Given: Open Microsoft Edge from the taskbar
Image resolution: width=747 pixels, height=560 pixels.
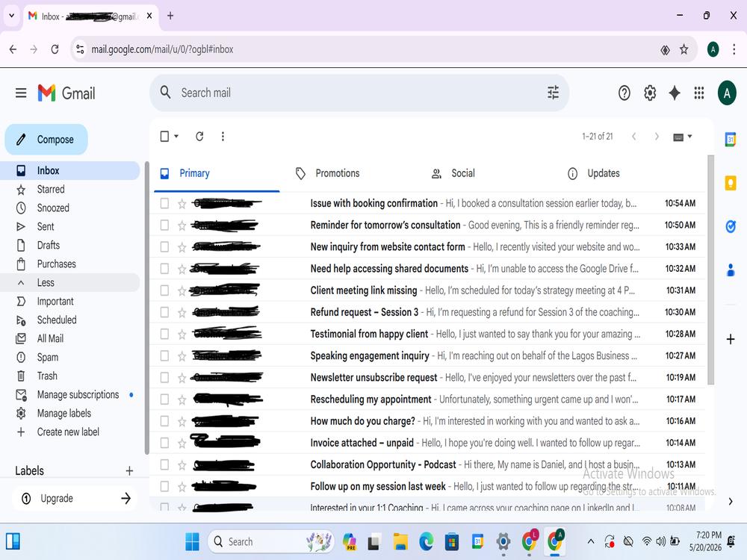Looking at the screenshot, I should point(427,542).
